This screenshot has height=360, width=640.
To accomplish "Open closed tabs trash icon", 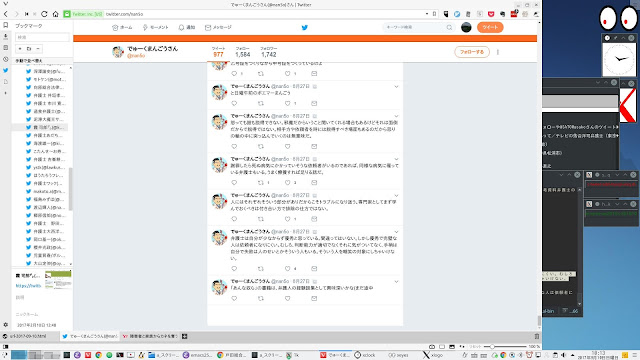I will pos(537,336).
